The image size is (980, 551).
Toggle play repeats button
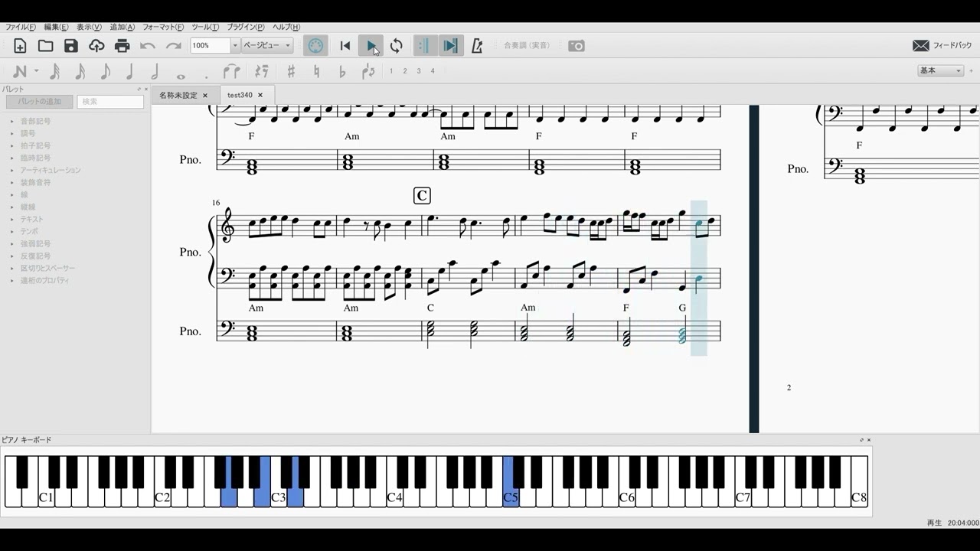425,46
